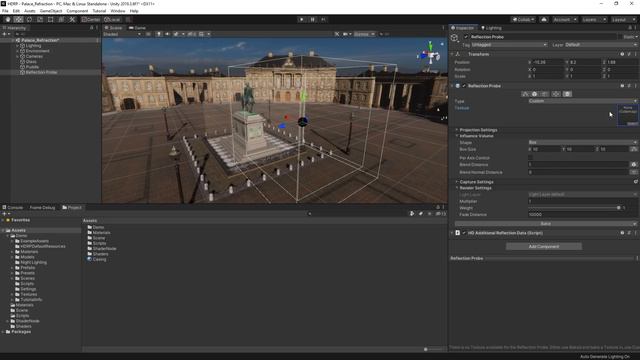Open the Component menu
Viewport: 640px width, 360px height.
pos(77,11)
